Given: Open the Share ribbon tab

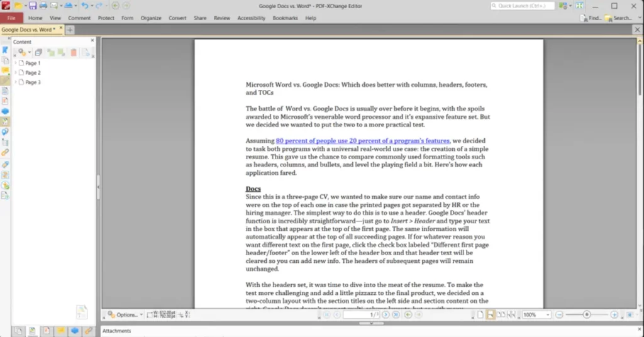Looking at the screenshot, I should [200, 18].
